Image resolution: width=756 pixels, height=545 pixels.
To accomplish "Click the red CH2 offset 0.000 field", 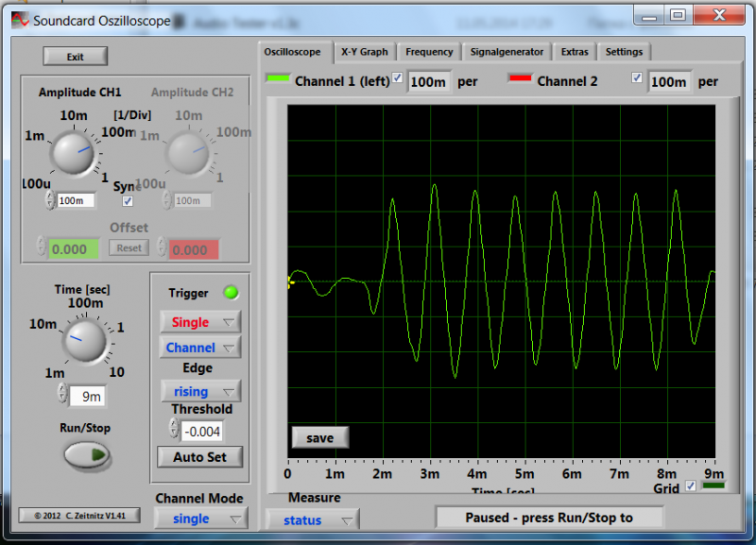I will [194, 249].
